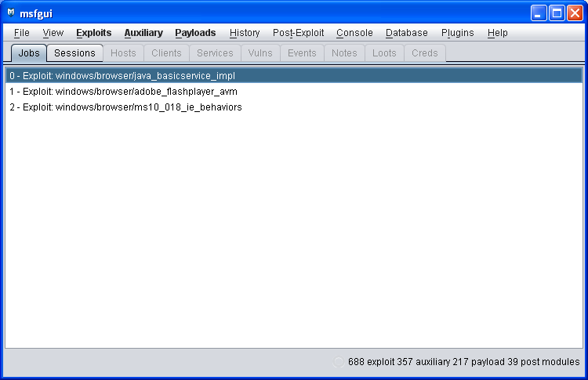
Task: Open the Console menu
Action: [354, 33]
